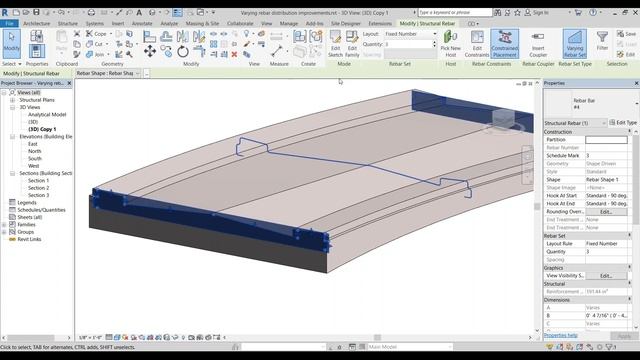Click the Project Browser horizontal scrollbar

(x=31, y=338)
